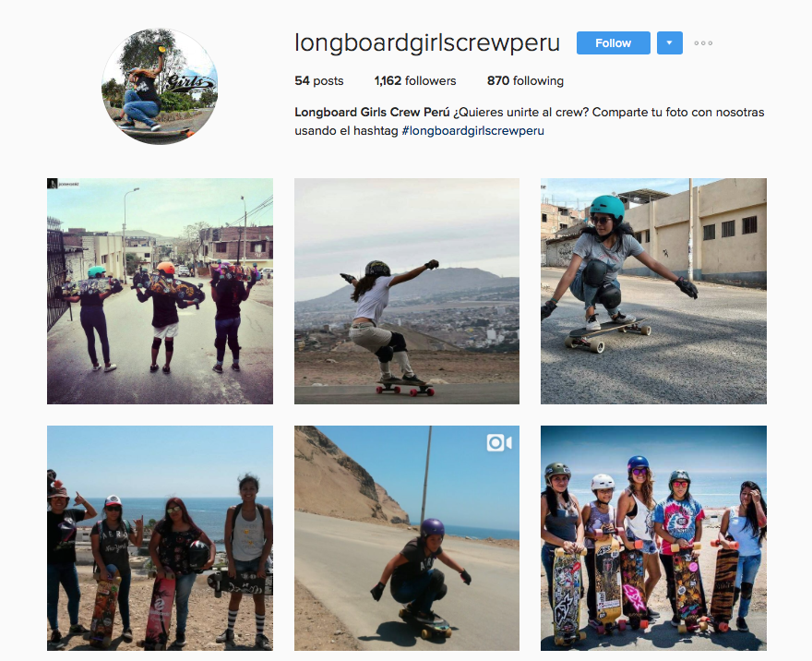Open post of skater in teal helmet
Viewport: 812px width, 661px height.
tap(653, 291)
